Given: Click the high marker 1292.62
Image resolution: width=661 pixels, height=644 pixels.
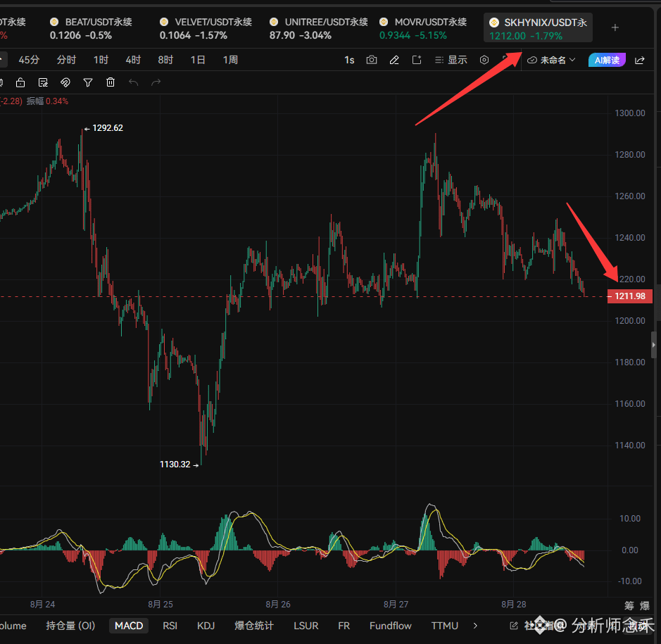Looking at the screenshot, I should click(x=108, y=128).
